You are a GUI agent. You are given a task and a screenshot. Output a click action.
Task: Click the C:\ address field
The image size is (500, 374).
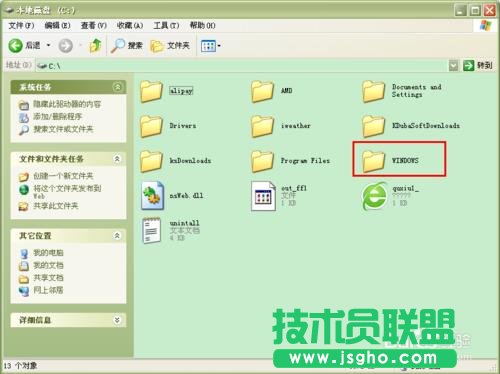(242, 66)
